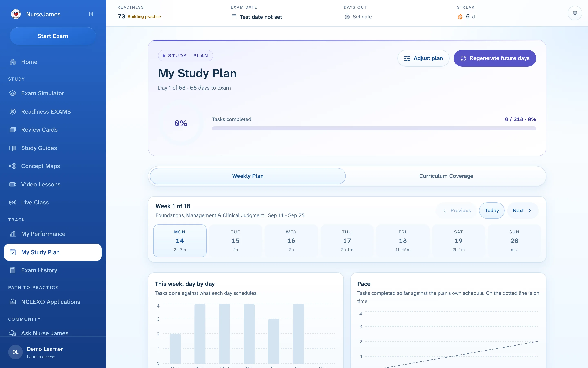Screen dimensions: 588x368
Task: Open My Performance from the sidebar
Action: pos(53,234)
